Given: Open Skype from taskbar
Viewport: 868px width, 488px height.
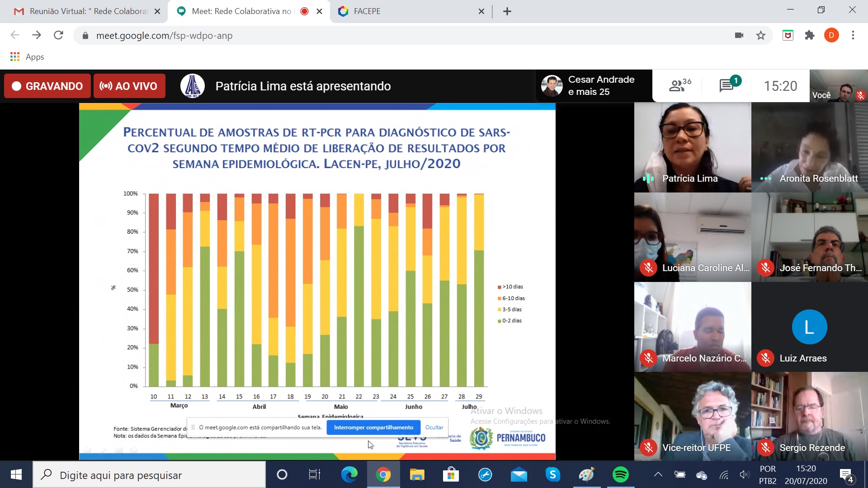Looking at the screenshot, I should tap(553, 475).
